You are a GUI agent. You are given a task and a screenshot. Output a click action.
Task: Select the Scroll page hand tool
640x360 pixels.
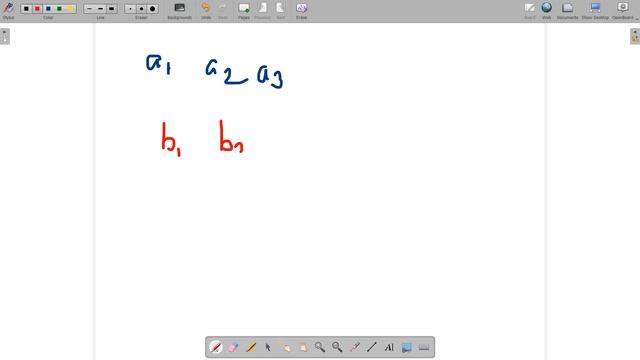click(302, 347)
